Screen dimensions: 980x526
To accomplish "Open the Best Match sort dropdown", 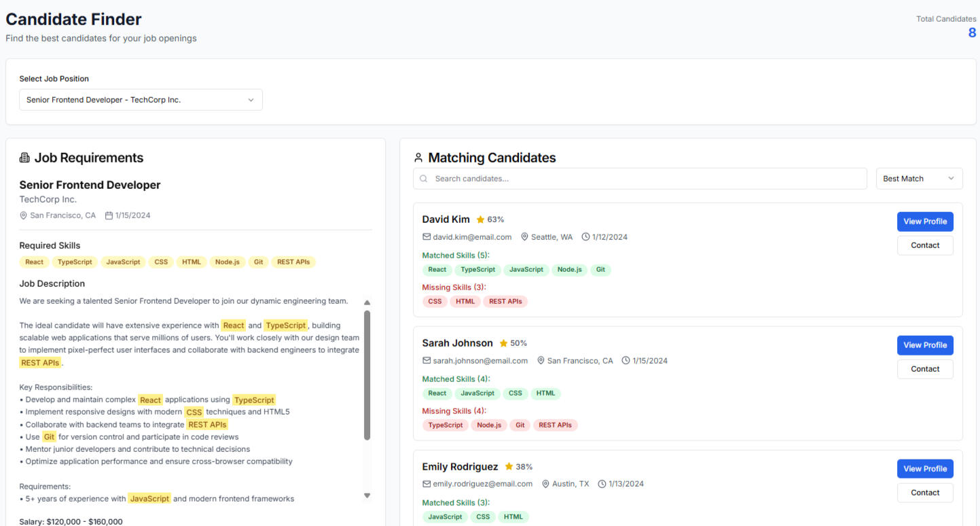I will 919,179.
